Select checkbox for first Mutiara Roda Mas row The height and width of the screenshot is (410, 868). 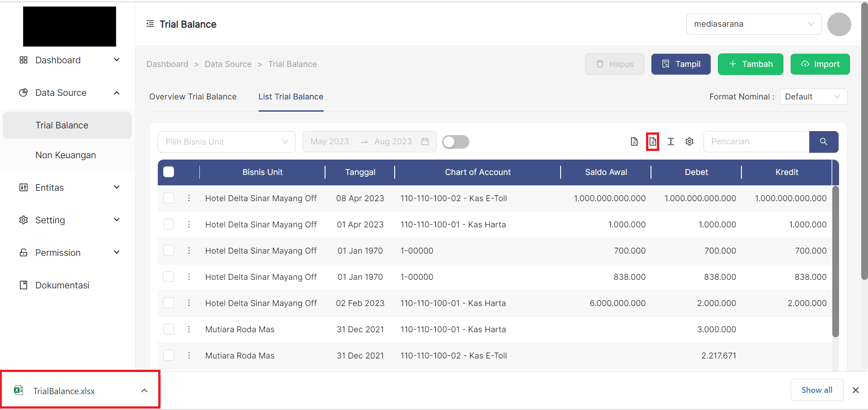(169, 330)
